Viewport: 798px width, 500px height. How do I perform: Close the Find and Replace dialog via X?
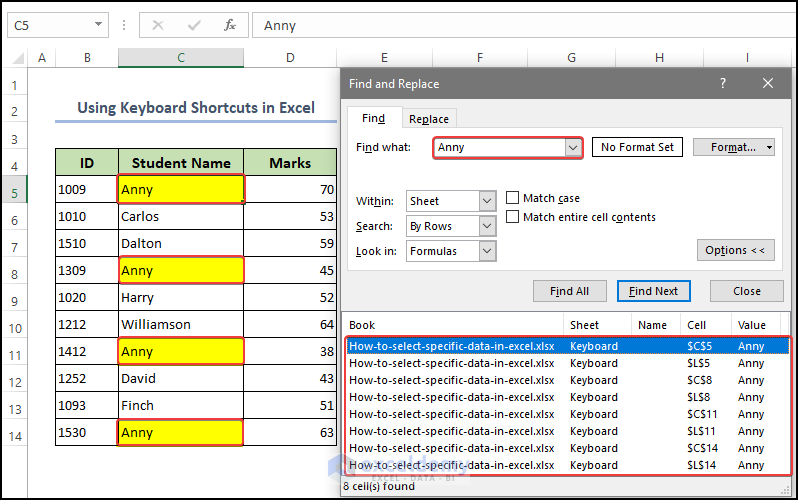click(767, 84)
